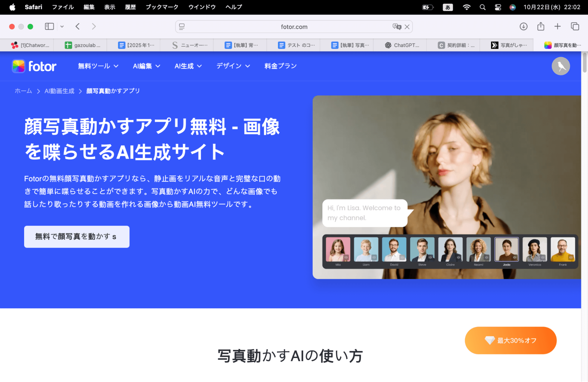588x382 pixels.
Task: Open the AI生成 dropdown
Action: click(x=188, y=66)
